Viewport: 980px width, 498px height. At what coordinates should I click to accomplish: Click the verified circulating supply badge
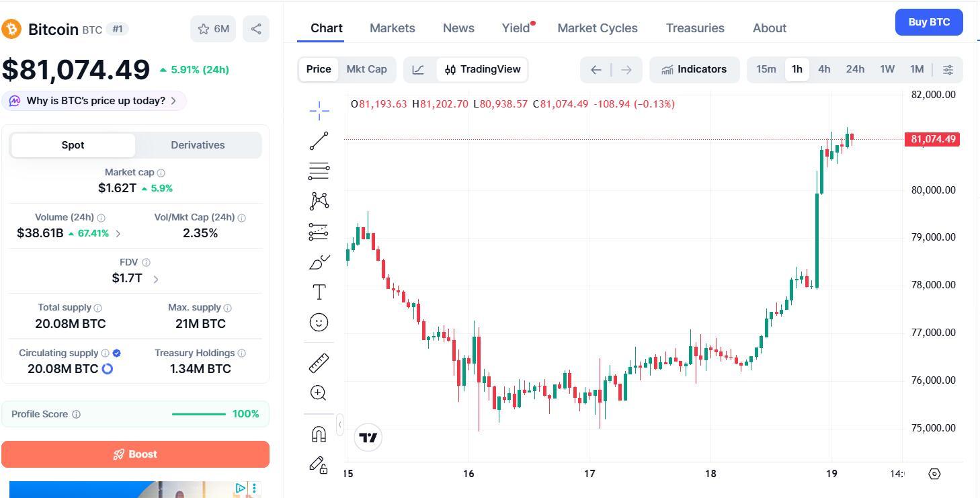click(117, 353)
